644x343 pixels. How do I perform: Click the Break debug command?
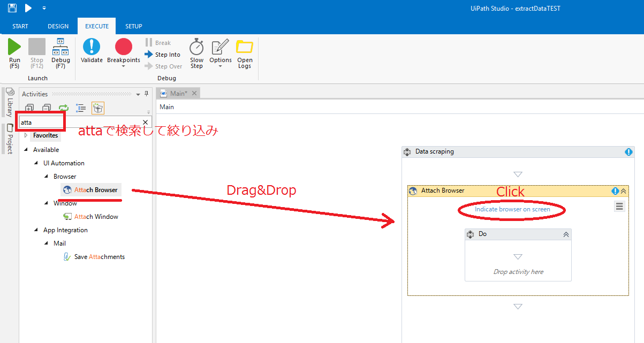(158, 43)
